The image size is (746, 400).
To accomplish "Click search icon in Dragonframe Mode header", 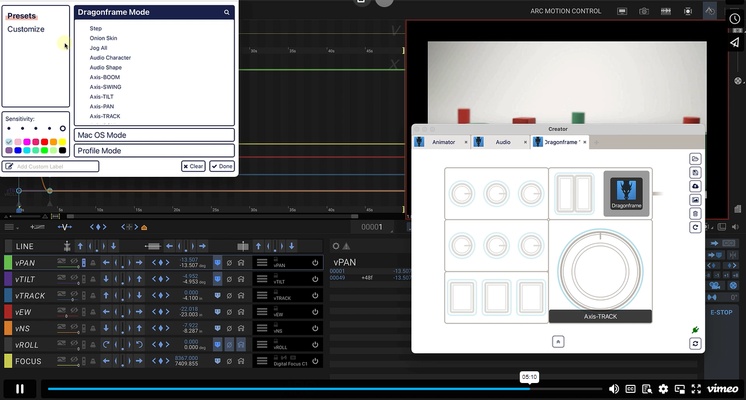I will click(226, 12).
